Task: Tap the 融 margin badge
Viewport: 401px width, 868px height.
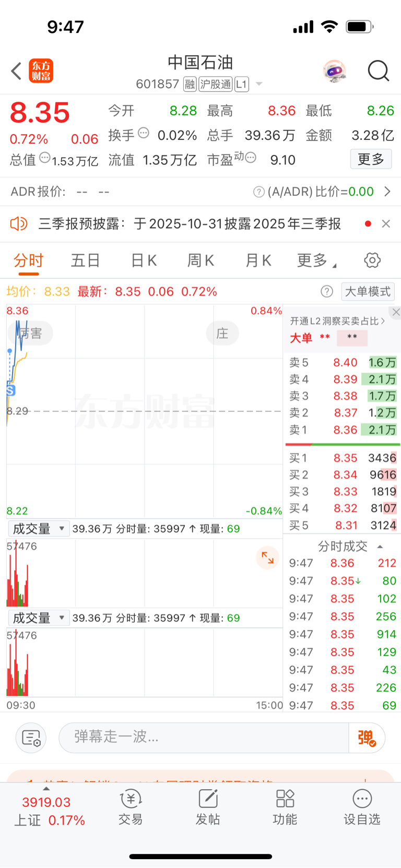Action: [190, 84]
